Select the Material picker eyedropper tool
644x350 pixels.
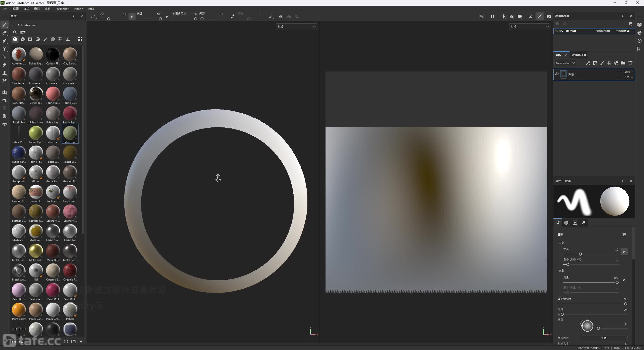4,81
